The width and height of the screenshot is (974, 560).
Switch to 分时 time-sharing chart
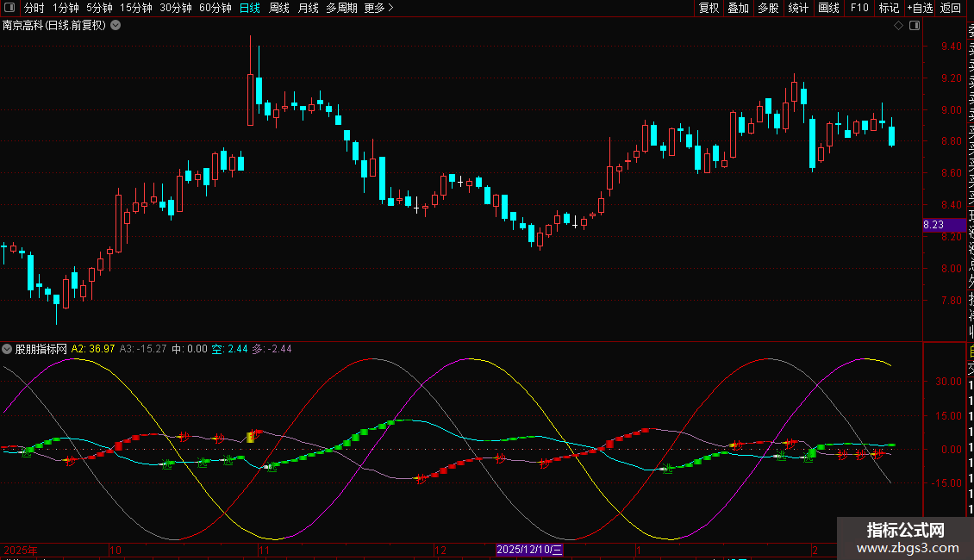click(34, 8)
